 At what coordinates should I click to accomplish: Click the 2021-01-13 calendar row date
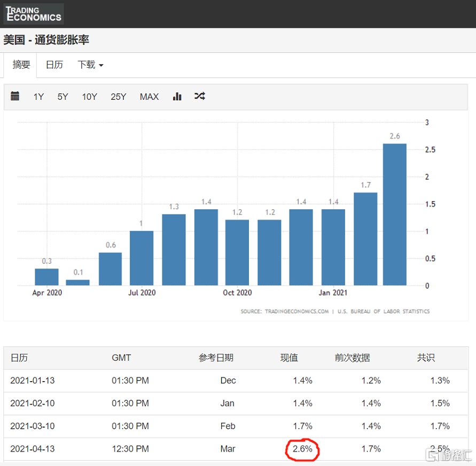tap(32, 381)
